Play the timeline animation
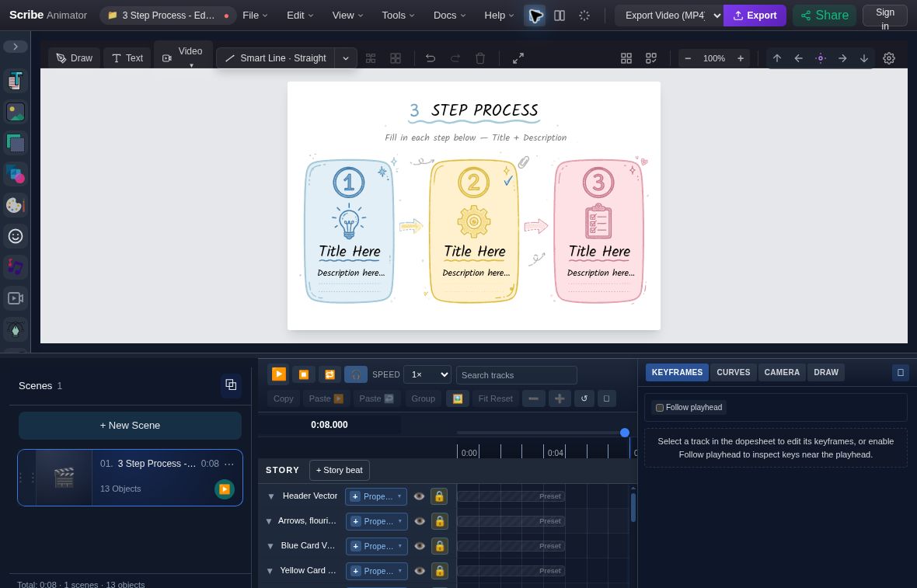 [279, 374]
